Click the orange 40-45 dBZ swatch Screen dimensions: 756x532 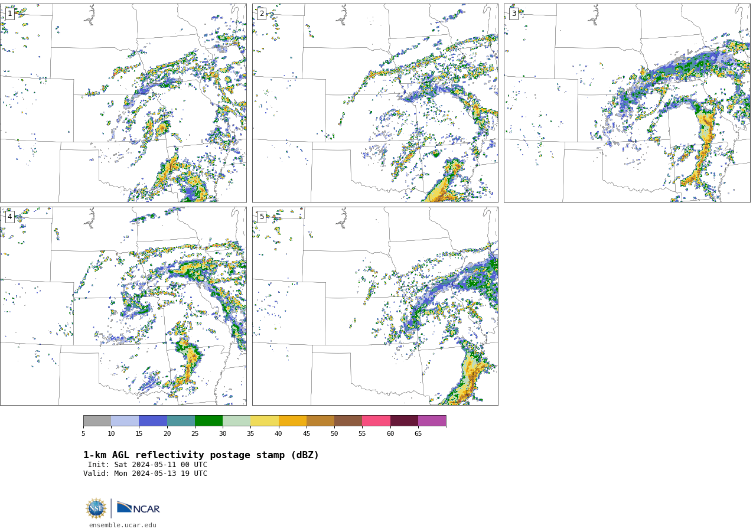[x=292, y=420]
